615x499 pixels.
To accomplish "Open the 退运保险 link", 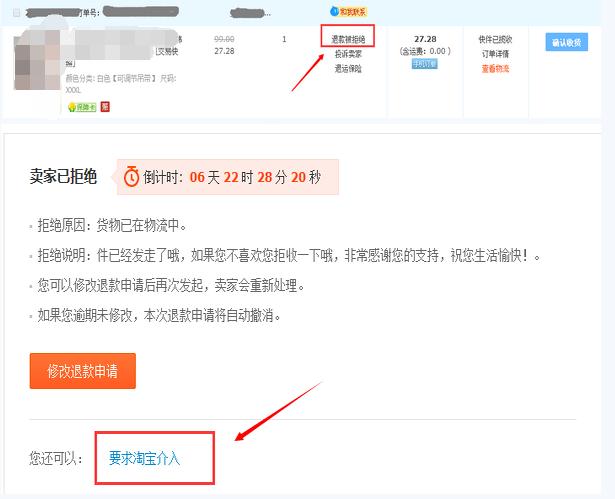I will pyautogui.click(x=348, y=69).
